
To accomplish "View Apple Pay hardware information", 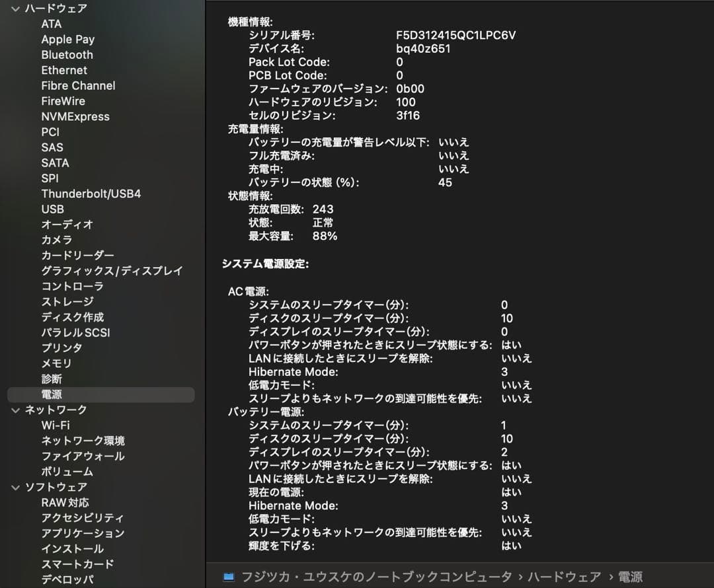I will 67,39.
